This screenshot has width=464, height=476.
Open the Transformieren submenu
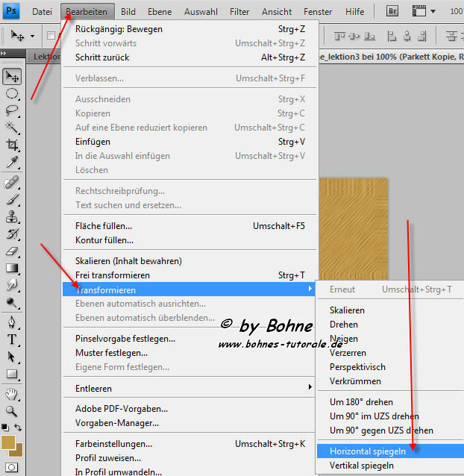pyautogui.click(x=189, y=289)
